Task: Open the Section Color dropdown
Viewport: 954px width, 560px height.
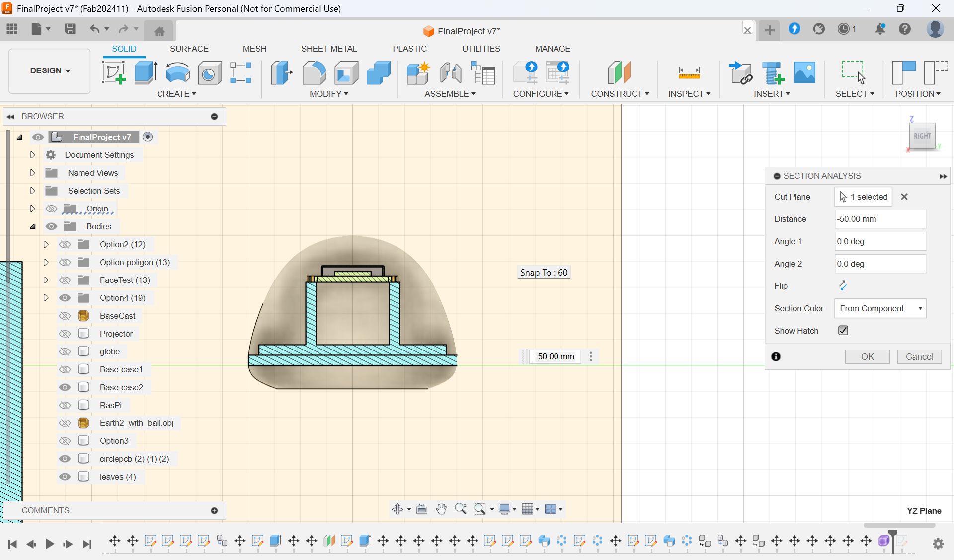Action: (880, 308)
